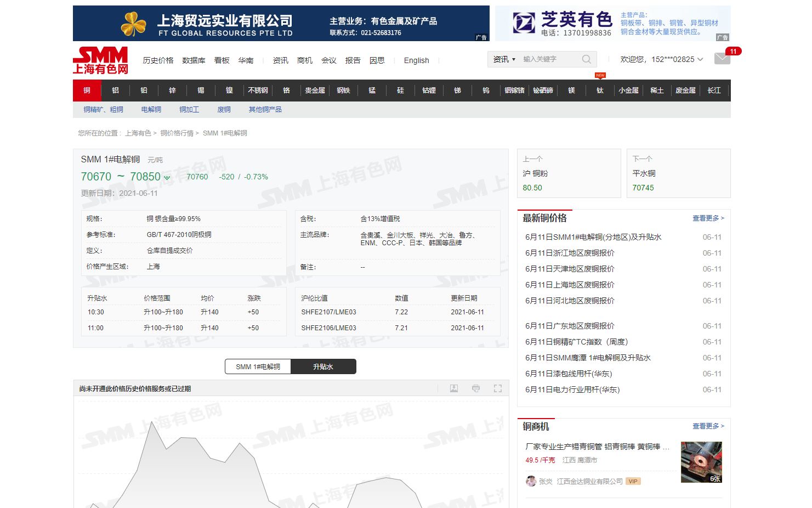Open 华南 in the top menu
The width and height of the screenshot is (812, 508).
click(246, 60)
